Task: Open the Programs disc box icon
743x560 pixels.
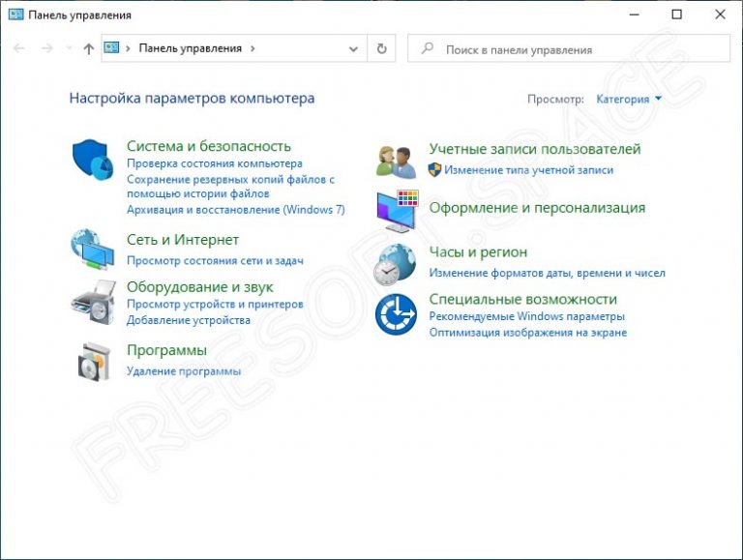Action: (93, 361)
